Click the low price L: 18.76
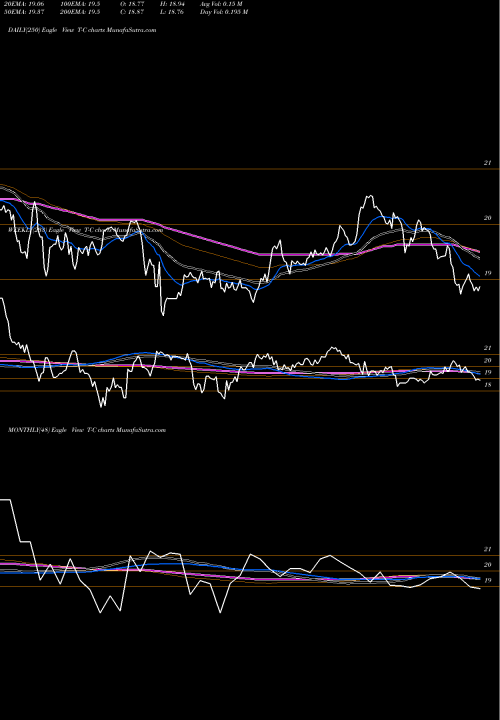Image resolution: width=500 pixels, height=720 pixels. (172, 12)
